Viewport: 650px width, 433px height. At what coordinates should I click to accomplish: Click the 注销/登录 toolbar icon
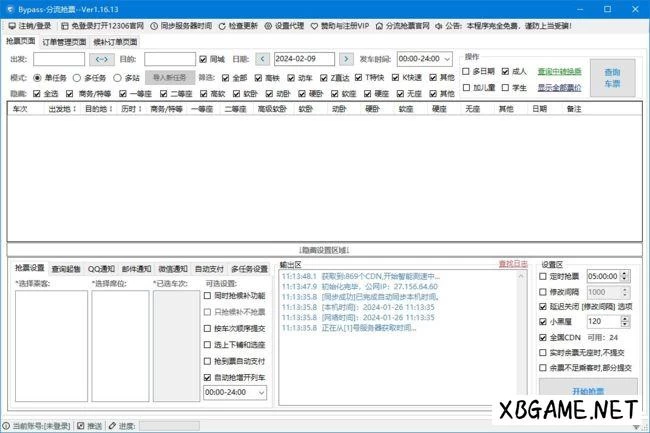12,24
